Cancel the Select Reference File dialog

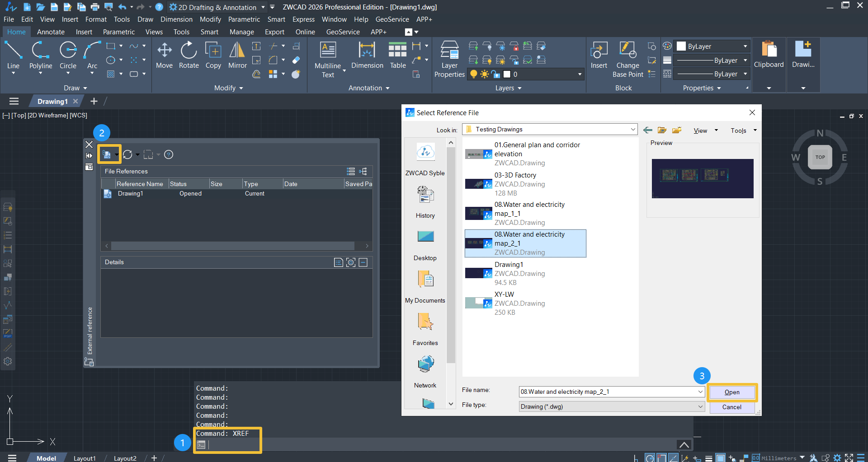(732, 407)
